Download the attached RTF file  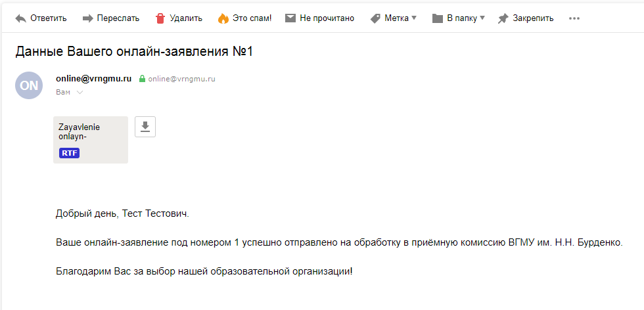145,127
